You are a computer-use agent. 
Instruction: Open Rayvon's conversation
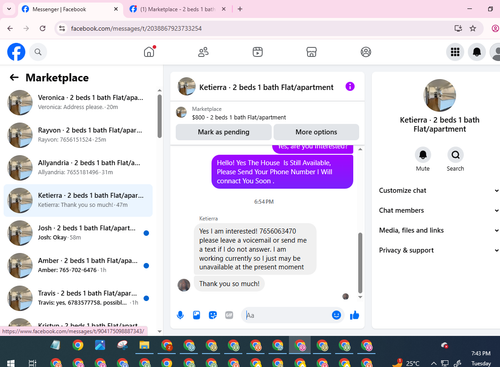pyautogui.click(x=78, y=135)
